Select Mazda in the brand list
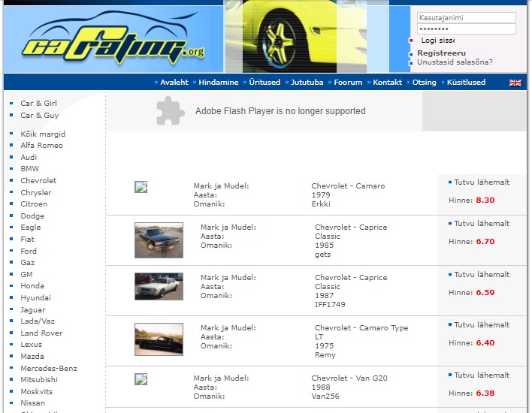This screenshot has width=532, height=413. tap(32, 357)
